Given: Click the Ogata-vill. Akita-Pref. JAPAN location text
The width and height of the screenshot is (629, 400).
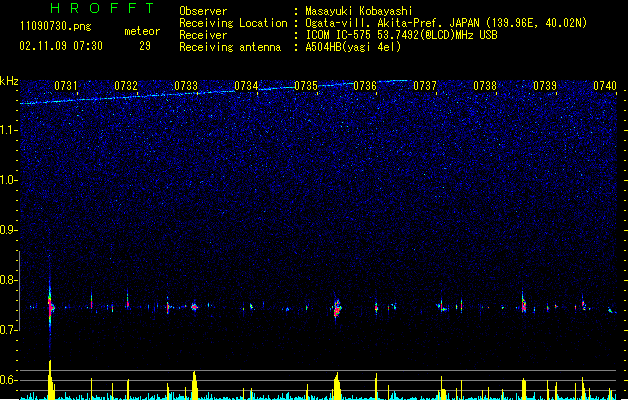Looking at the screenshot, I should coord(446,23).
